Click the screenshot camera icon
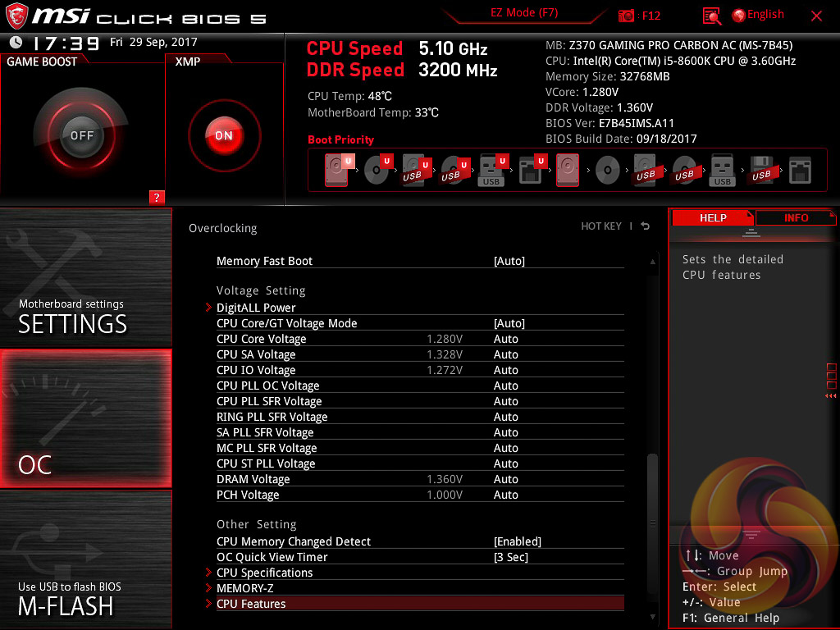 (626, 16)
